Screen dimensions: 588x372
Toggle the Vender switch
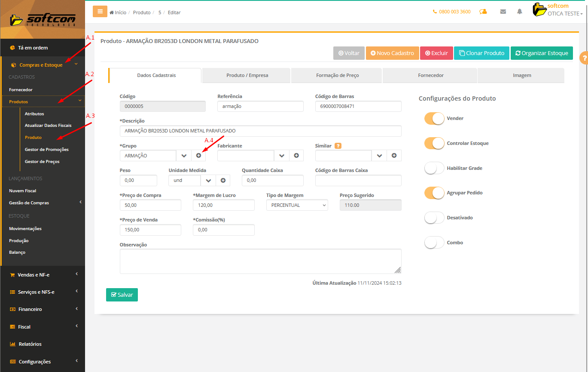(x=434, y=118)
